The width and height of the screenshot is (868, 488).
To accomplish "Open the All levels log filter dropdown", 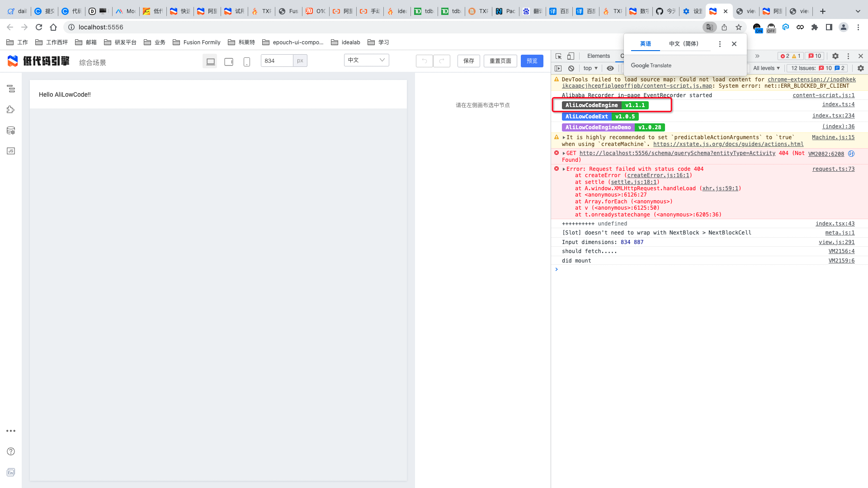I will click(x=766, y=68).
